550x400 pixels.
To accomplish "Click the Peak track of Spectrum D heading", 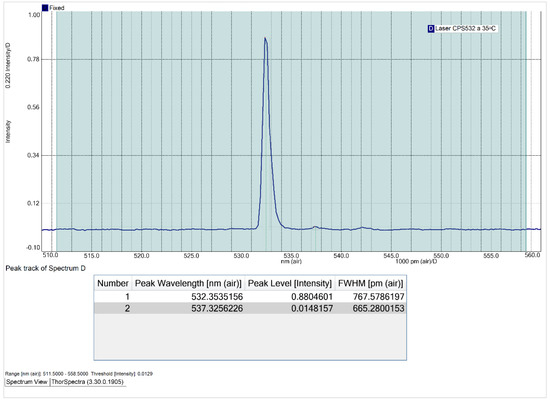I will [46, 268].
